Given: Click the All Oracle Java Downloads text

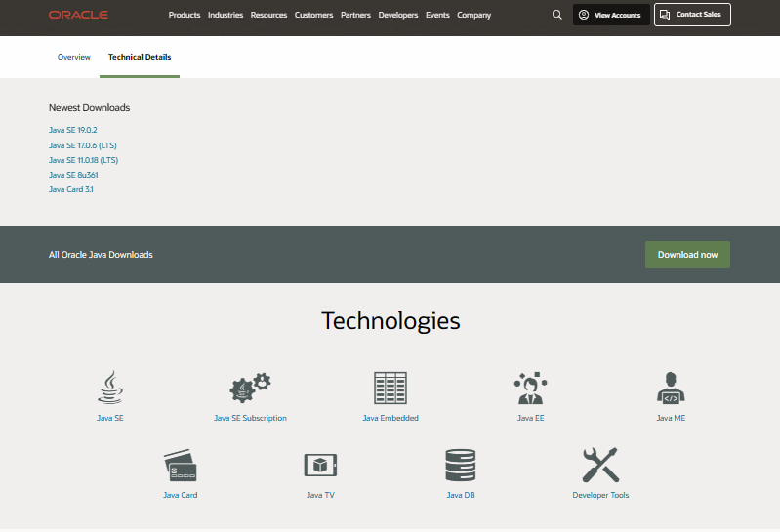Looking at the screenshot, I should pos(101,255).
